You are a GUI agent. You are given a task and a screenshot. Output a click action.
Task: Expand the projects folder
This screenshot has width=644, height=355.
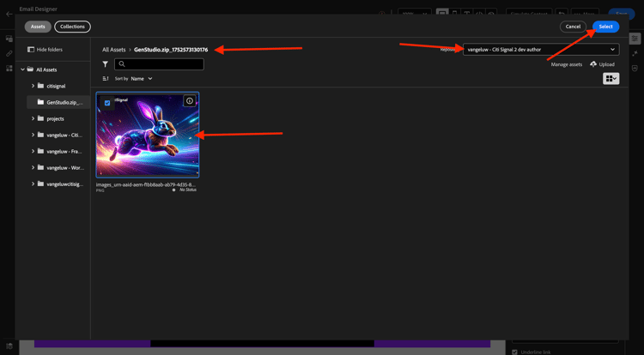pyautogui.click(x=33, y=118)
